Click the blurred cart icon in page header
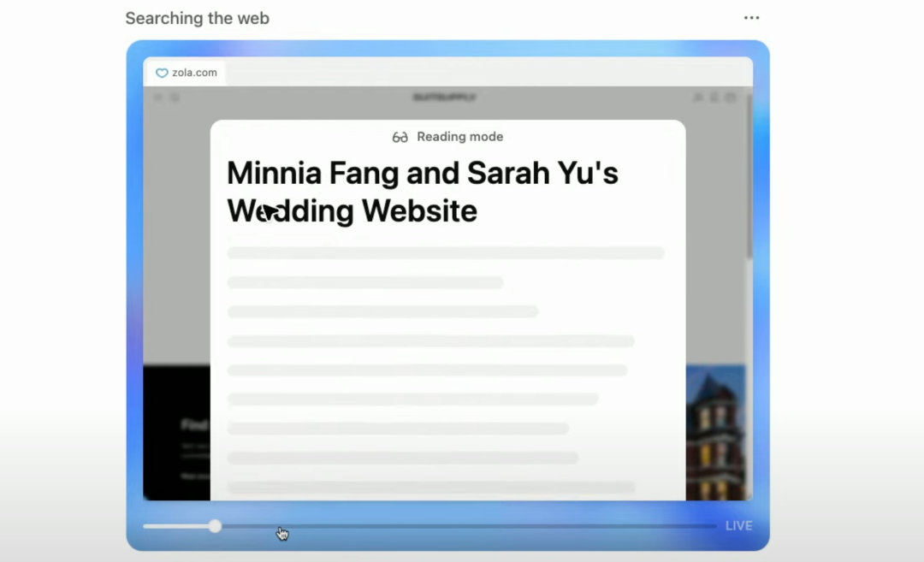The height and width of the screenshot is (562, 924). tap(731, 98)
